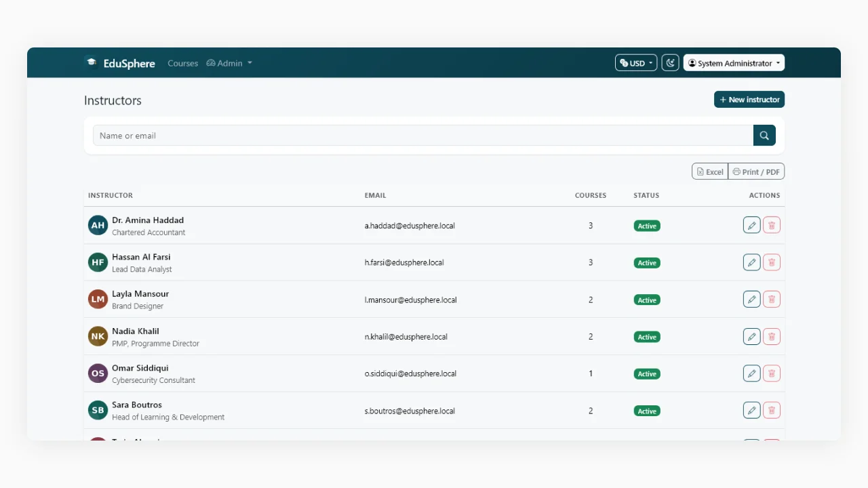
Task: Click the name Layla Mansour
Action: (140, 293)
